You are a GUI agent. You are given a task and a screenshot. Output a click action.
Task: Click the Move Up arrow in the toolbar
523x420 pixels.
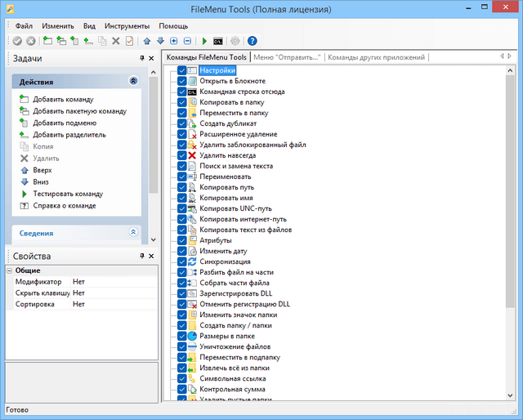pos(147,41)
